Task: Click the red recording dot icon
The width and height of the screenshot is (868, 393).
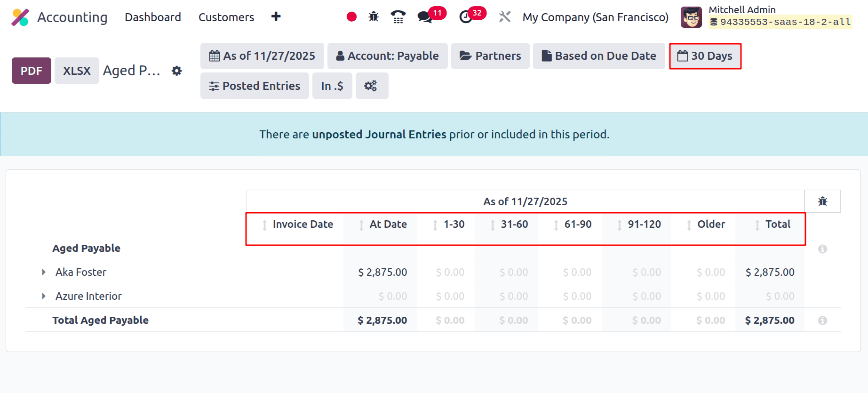Action: point(351,17)
